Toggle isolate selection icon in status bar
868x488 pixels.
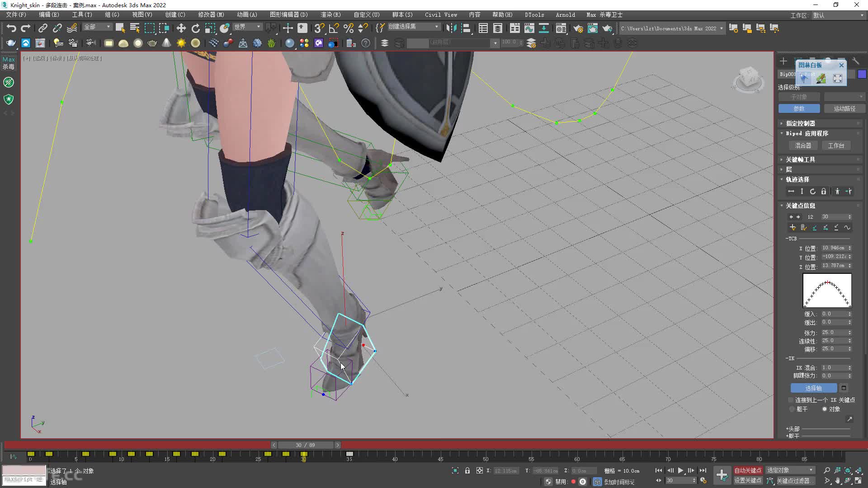click(455, 470)
